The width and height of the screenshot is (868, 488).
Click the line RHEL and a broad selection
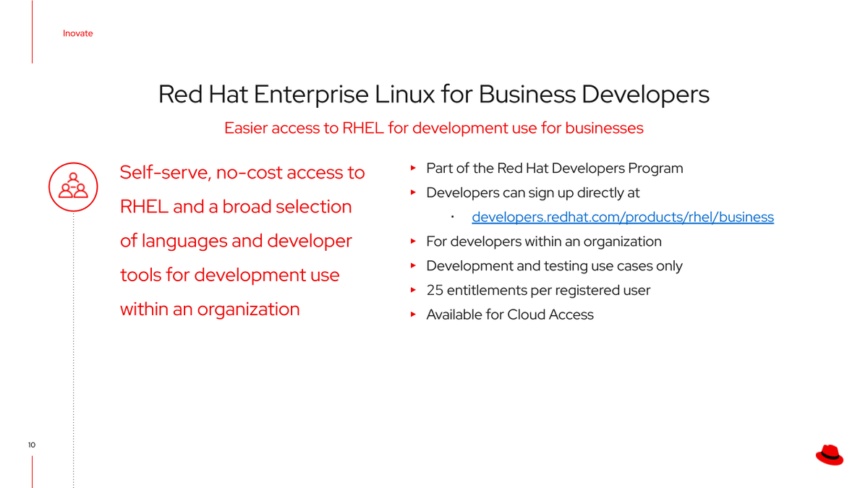[236, 207]
